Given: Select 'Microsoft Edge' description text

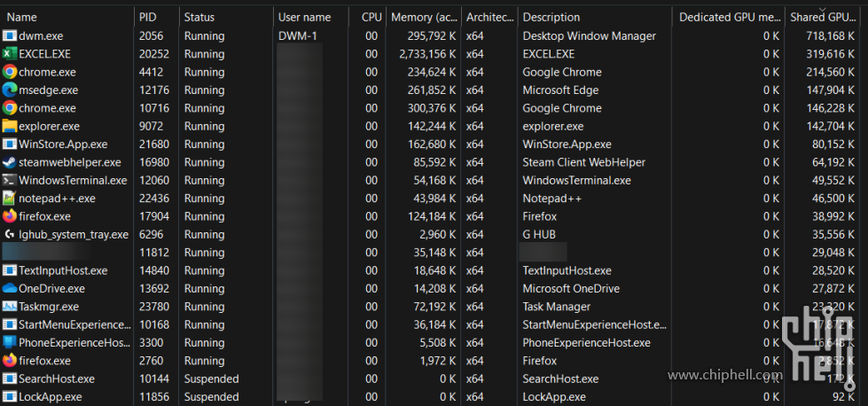Looking at the screenshot, I should (x=560, y=90).
